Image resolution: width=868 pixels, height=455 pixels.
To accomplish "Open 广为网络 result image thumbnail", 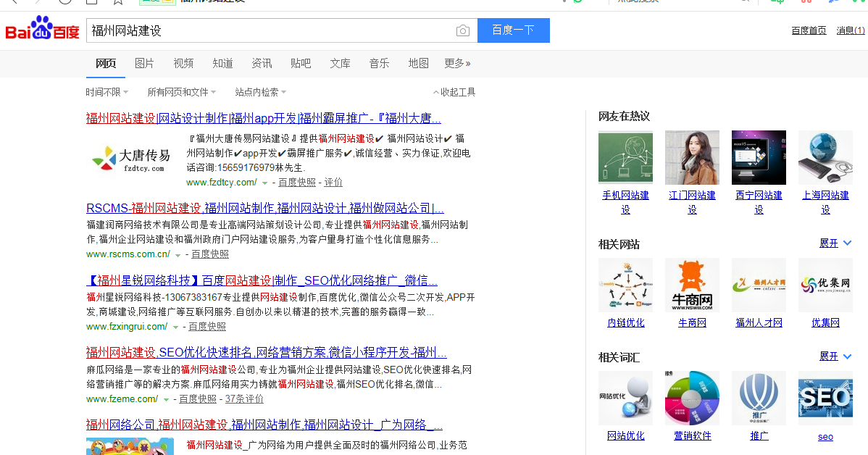I will 130,446.
